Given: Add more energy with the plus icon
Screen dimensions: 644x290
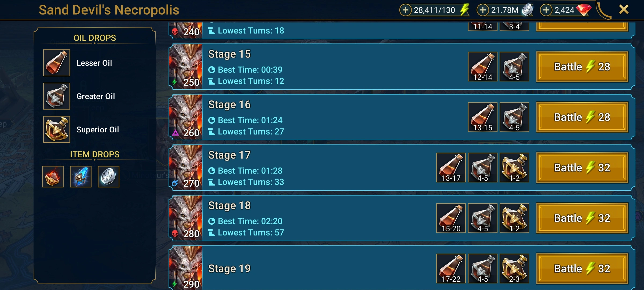Looking at the screenshot, I should 405,10.
